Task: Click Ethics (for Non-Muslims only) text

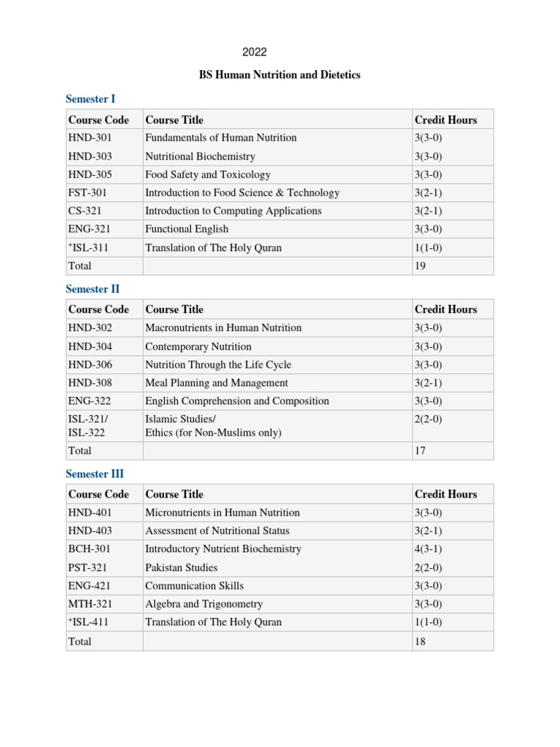Action: pos(214,433)
